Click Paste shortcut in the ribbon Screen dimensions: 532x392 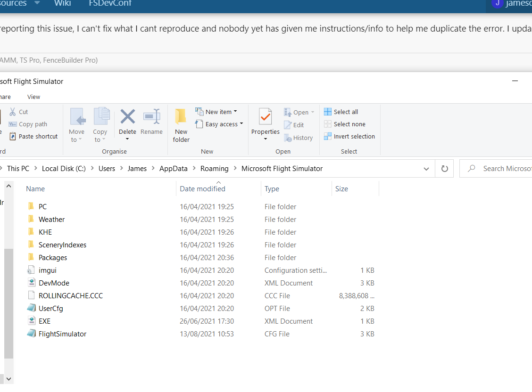pyautogui.click(x=33, y=137)
